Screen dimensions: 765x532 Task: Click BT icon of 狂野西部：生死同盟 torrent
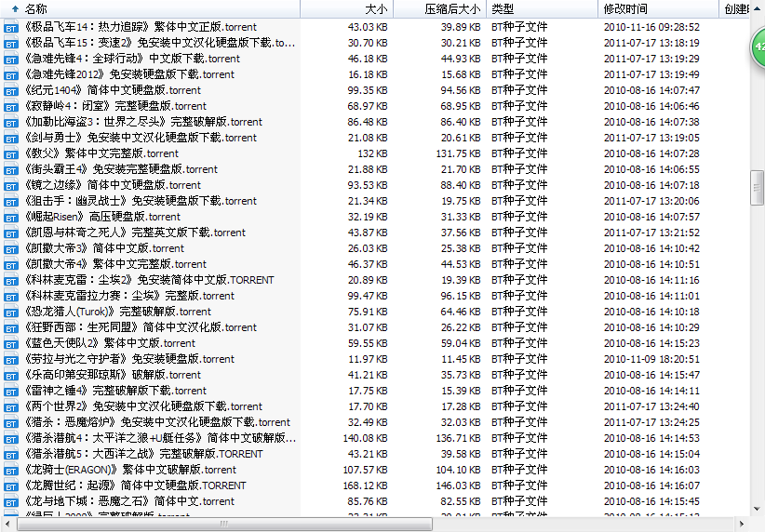coord(11,327)
